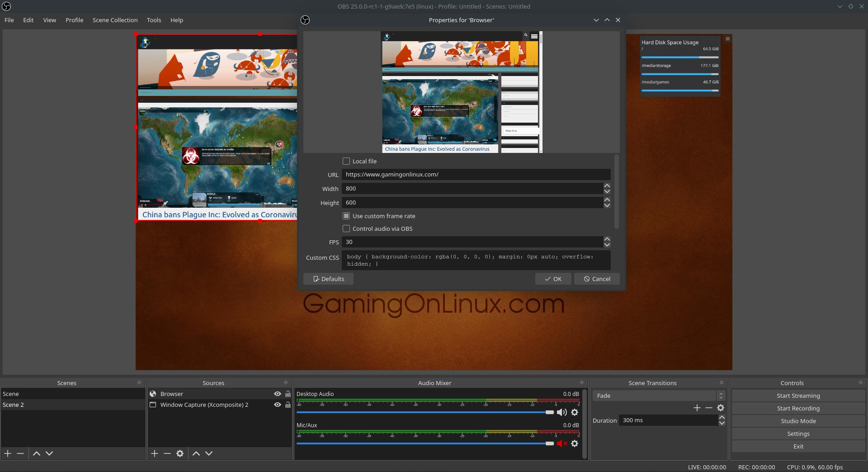Open the Tools menu
868x472 pixels.
pyautogui.click(x=154, y=20)
